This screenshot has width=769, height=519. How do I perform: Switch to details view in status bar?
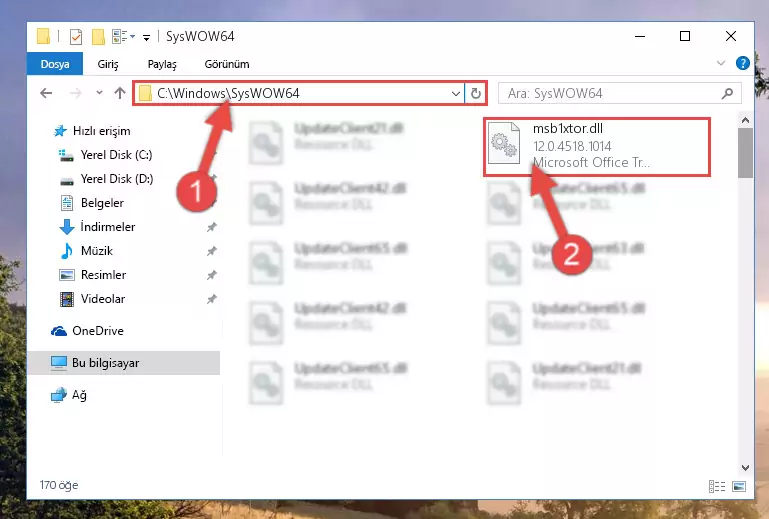[x=717, y=486]
